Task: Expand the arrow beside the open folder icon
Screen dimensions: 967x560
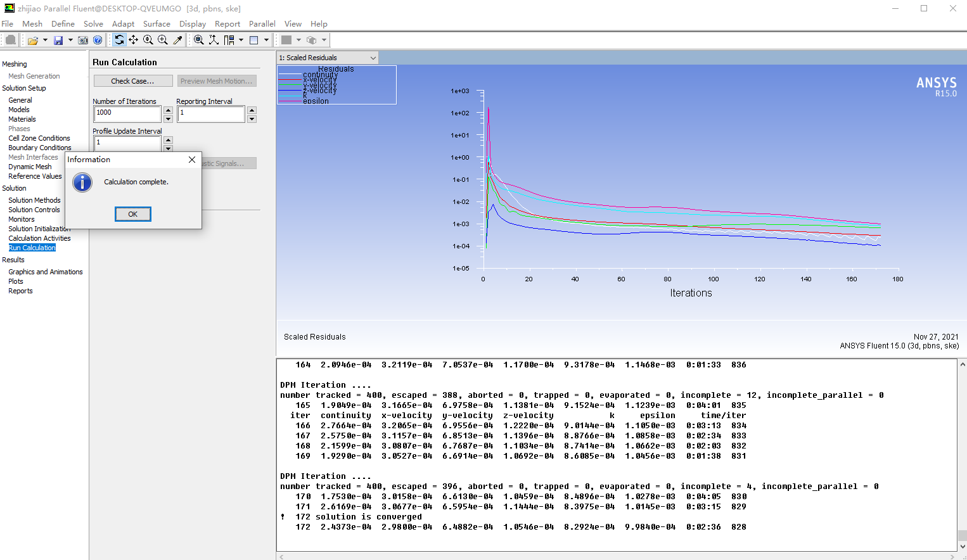Action: tap(45, 40)
